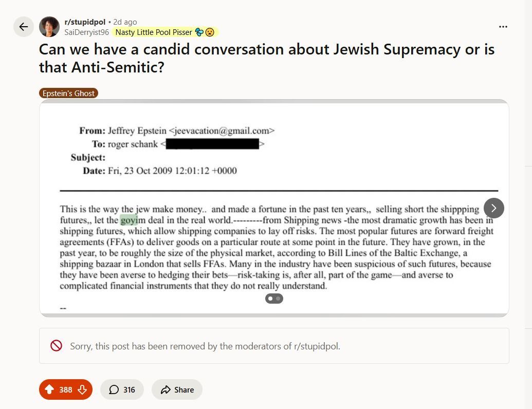Select the first gallery pagination dot
532x409 pixels.
270,299
